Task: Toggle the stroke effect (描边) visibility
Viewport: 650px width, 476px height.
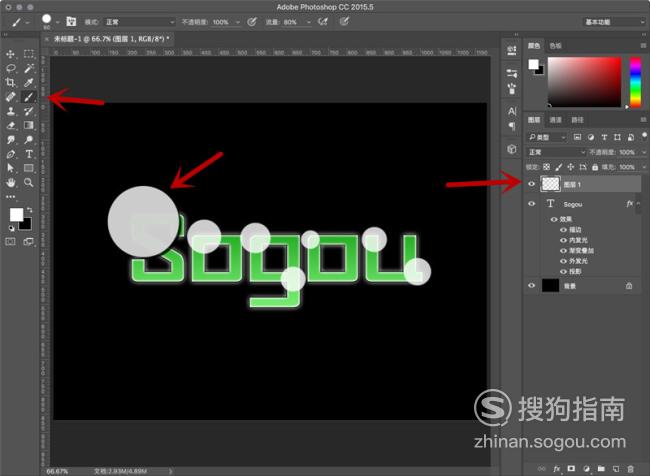Action: click(563, 229)
